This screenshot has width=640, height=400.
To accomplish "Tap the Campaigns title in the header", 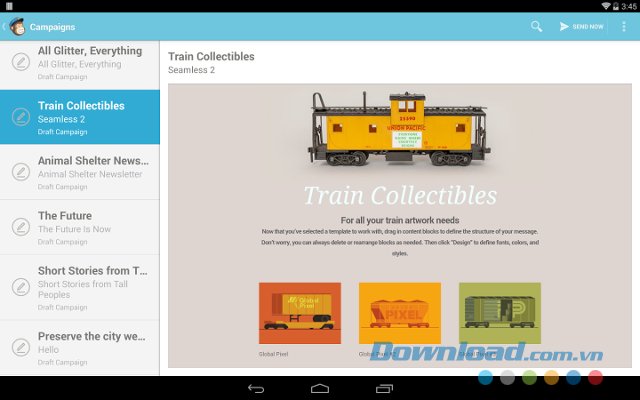I will pyautogui.click(x=52, y=27).
